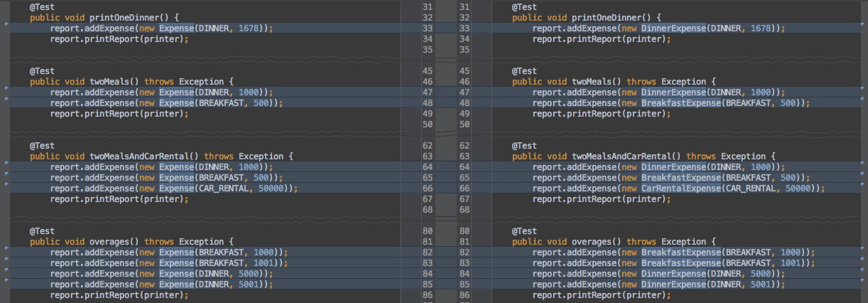
Task: Click the value 50000 in right pane
Action: tap(798, 188)
